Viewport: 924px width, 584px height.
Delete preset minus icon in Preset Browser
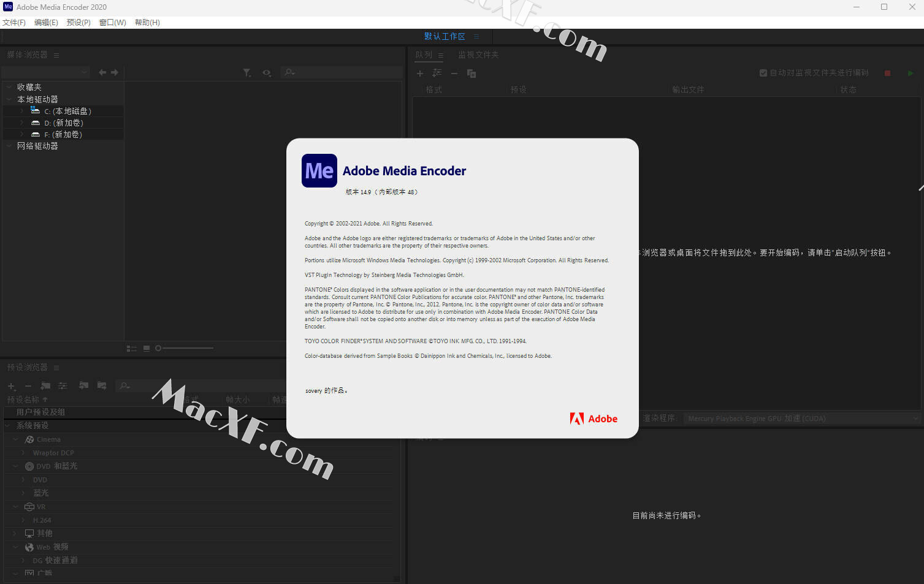tap(28, 386)
